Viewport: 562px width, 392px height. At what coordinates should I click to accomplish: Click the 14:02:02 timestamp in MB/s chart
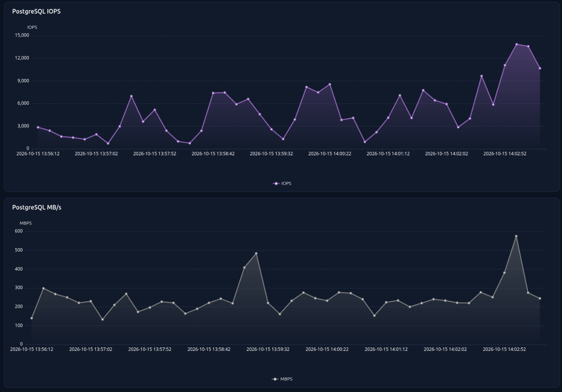click(445, 349)
